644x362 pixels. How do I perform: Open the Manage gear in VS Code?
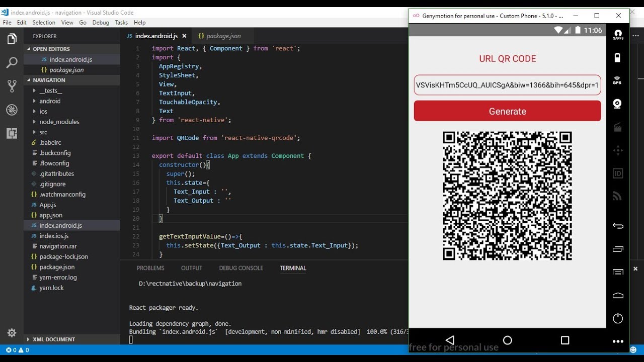pyautogui.click(x=12, y=333)
